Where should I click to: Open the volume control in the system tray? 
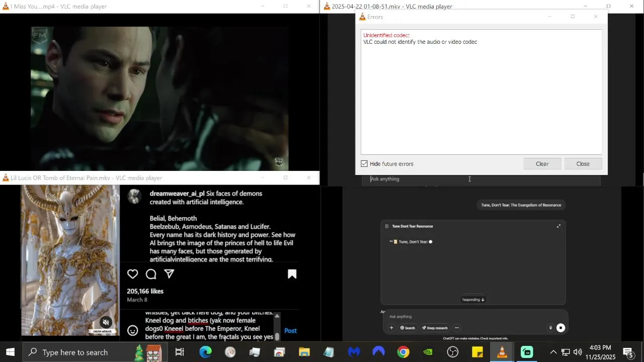pos(578,352)
